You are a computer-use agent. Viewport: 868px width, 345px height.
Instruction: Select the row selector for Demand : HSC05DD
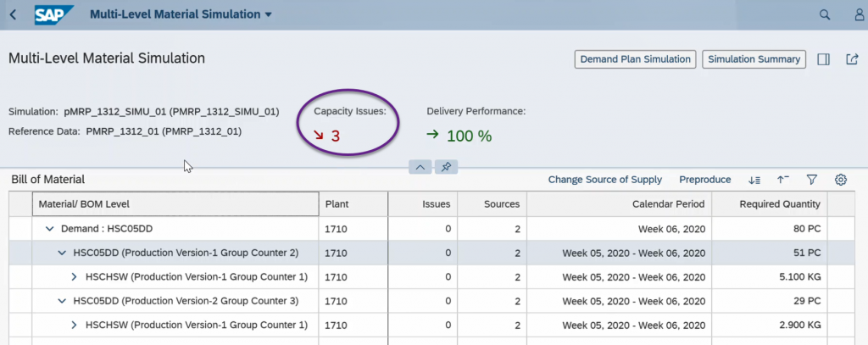20,229
